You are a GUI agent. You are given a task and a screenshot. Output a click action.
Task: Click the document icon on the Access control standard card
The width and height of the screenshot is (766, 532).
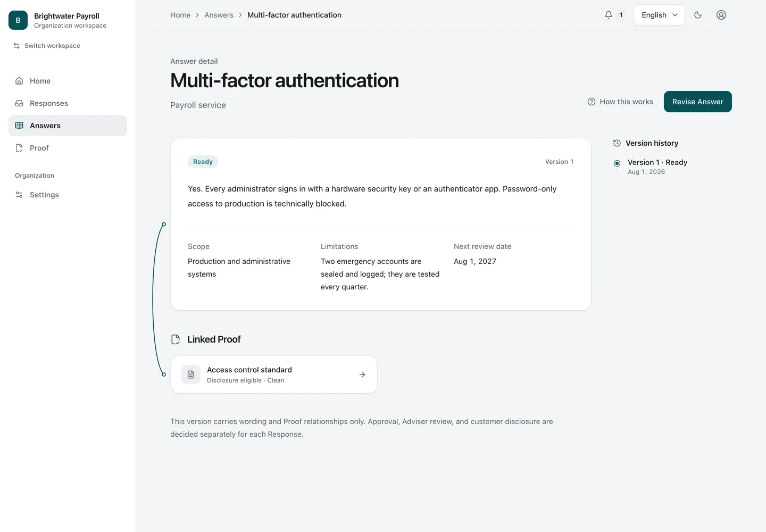tap(191, 375)
